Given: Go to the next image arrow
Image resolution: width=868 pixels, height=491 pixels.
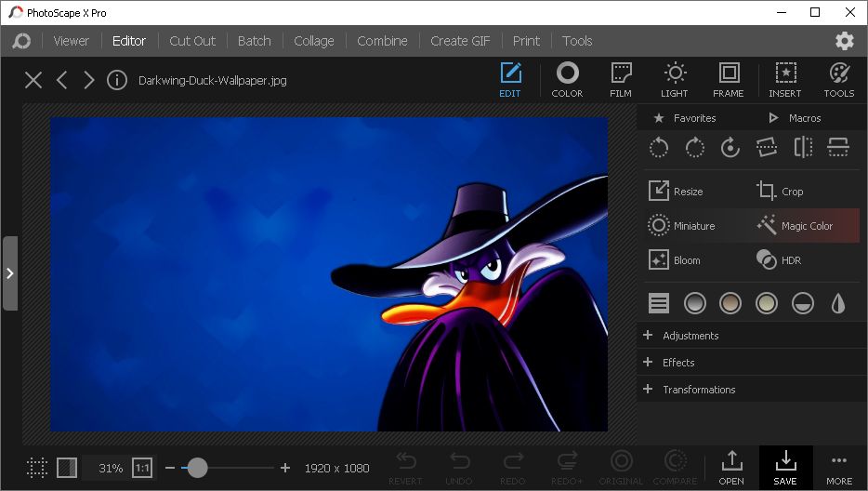Looking at the screenshot, I should coord(89,80).
